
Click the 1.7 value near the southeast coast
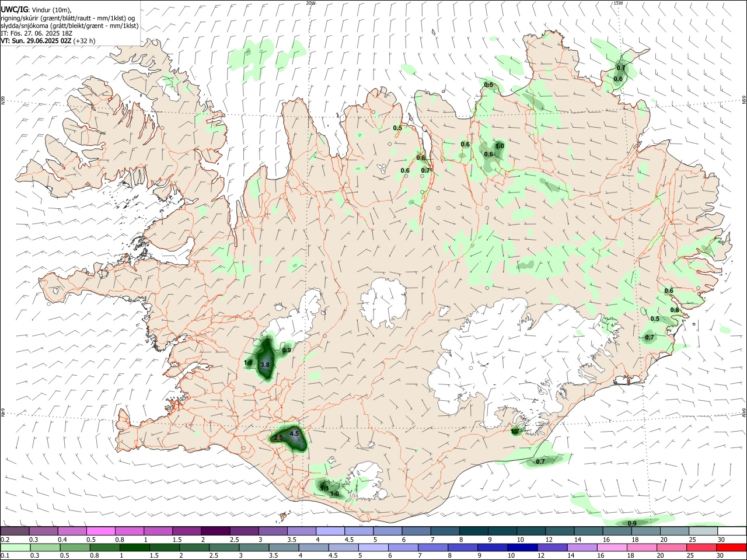click(515, 432)
